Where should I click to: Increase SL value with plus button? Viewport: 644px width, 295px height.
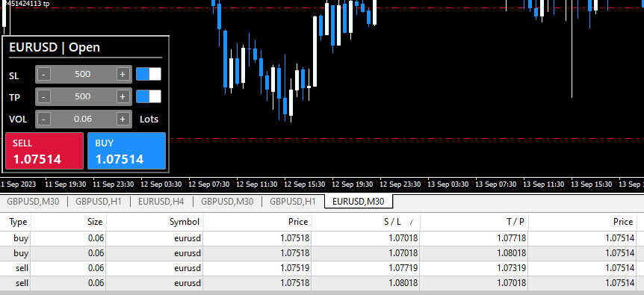pos(122,74)
